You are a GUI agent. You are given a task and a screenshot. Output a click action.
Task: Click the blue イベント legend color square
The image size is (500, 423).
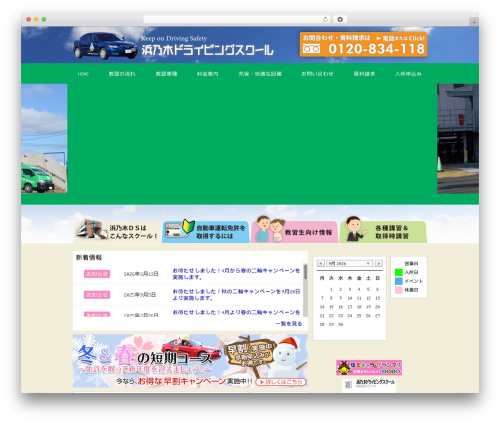pos(399,281)
